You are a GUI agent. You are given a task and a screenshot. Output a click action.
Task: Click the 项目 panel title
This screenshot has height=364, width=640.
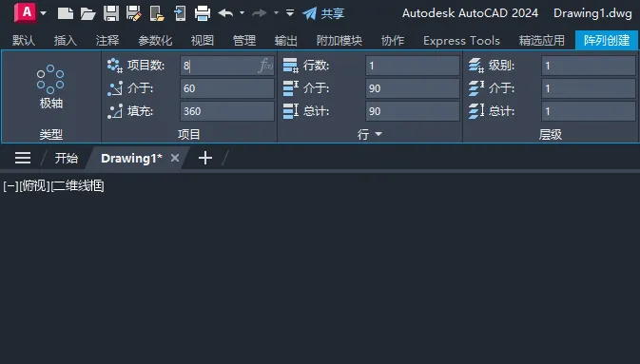188,134
